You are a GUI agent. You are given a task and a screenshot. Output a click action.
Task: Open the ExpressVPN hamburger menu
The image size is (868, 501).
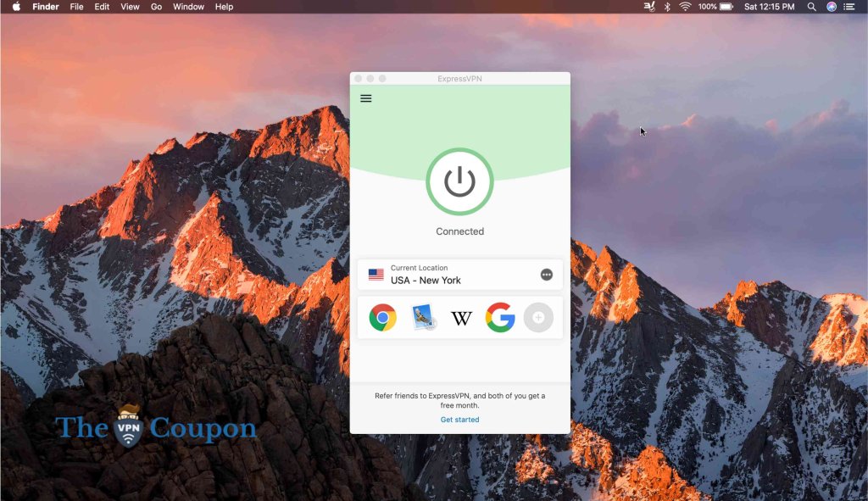point(365,97)
